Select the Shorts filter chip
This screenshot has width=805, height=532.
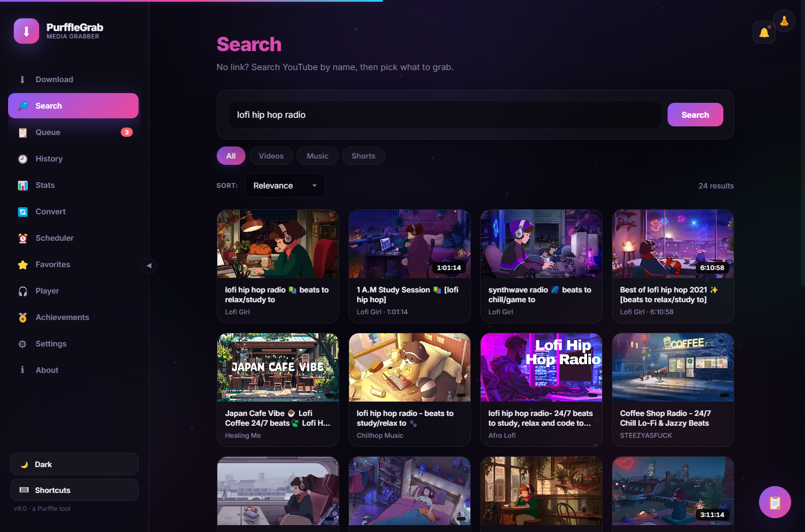pos(363,156)
